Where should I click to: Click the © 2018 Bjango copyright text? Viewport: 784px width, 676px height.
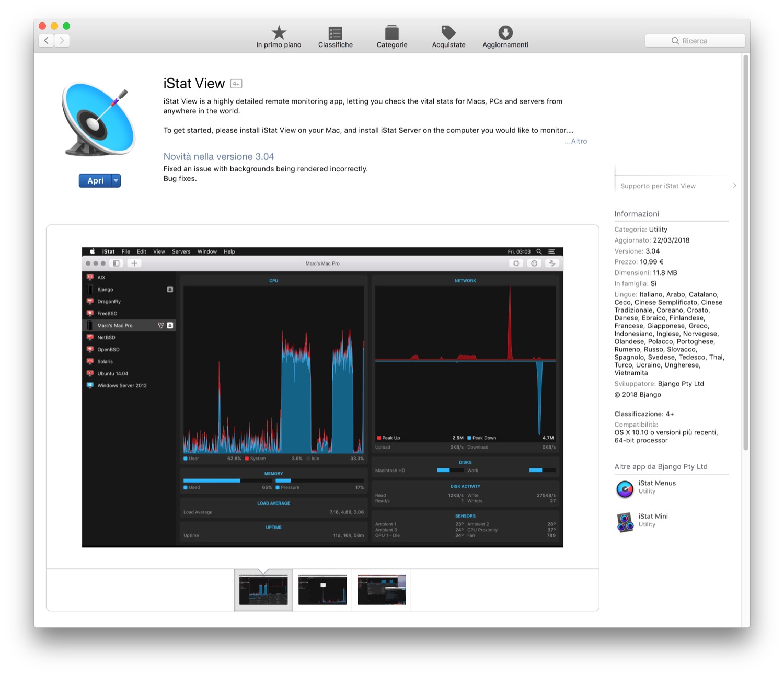638,395
